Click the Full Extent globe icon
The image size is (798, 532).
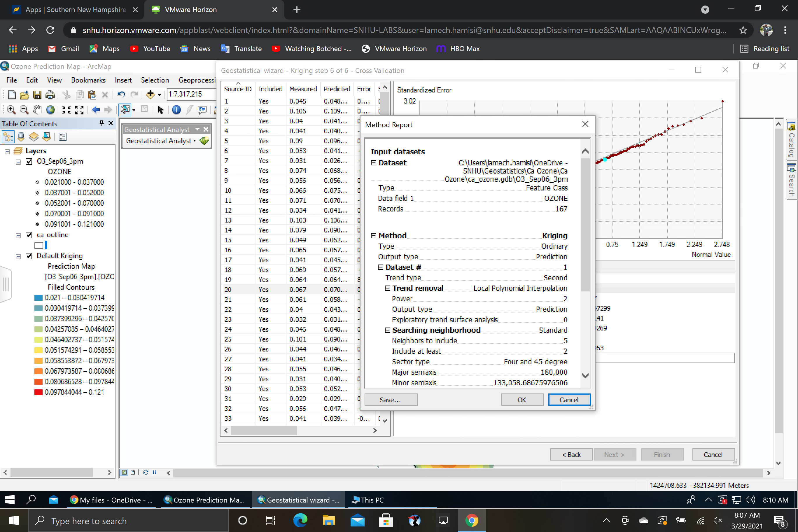click(x=50, y=110)
